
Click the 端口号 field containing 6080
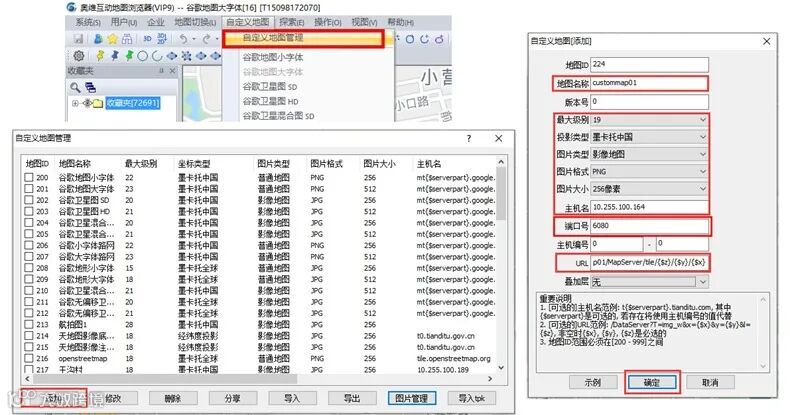point(649,226)
